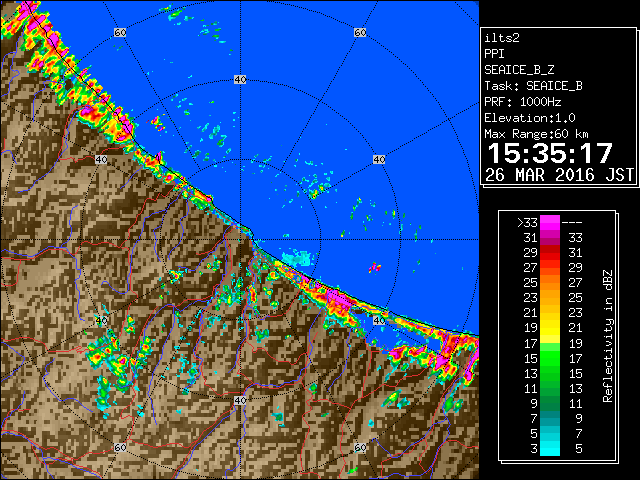Select the '---' legend upper bound
The width and height of the screenshot is (640, 480).
(x=572, y=223)
